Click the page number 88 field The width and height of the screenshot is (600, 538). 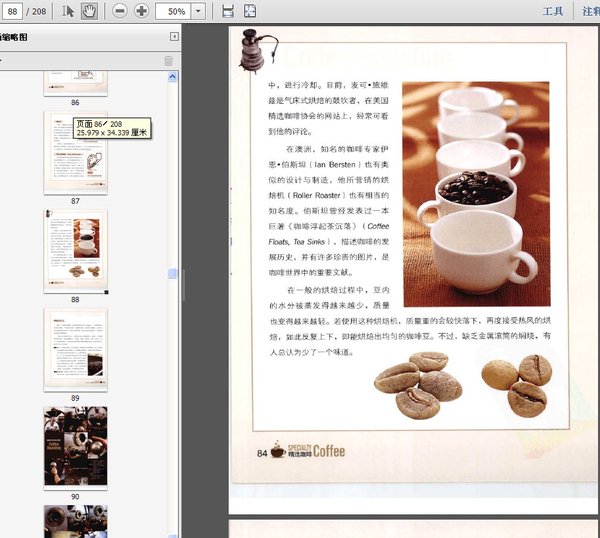(13, 11)
